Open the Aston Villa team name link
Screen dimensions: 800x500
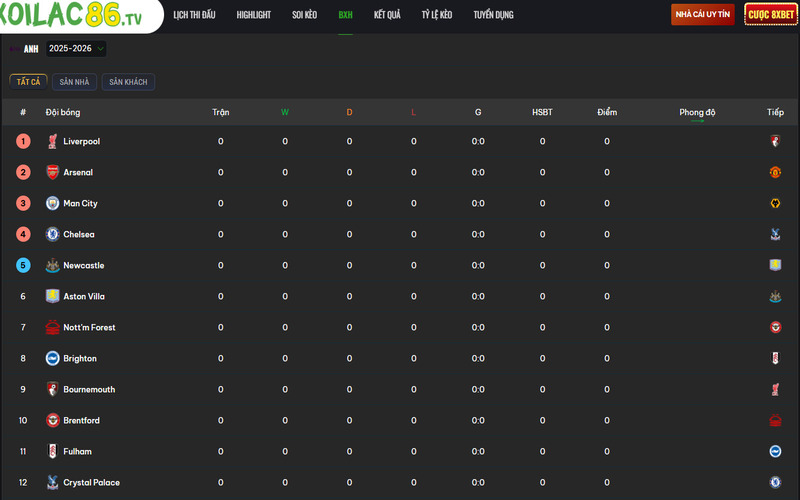pos(84,296)
